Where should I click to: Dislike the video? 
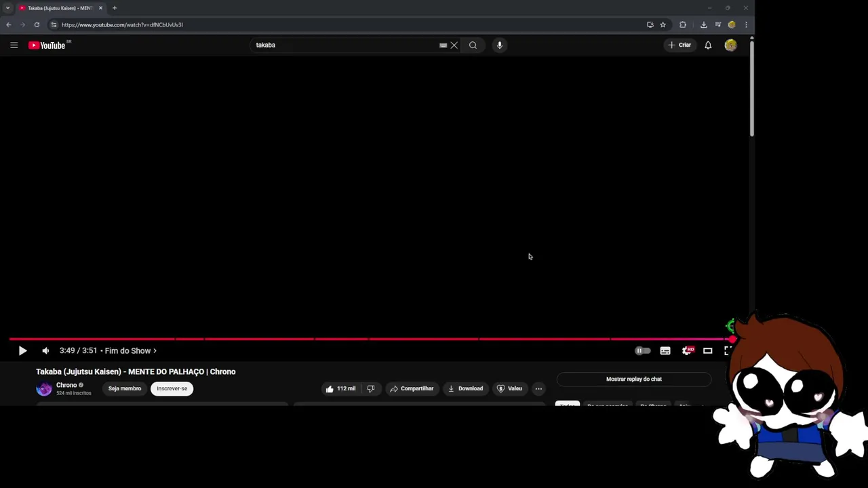371,389
